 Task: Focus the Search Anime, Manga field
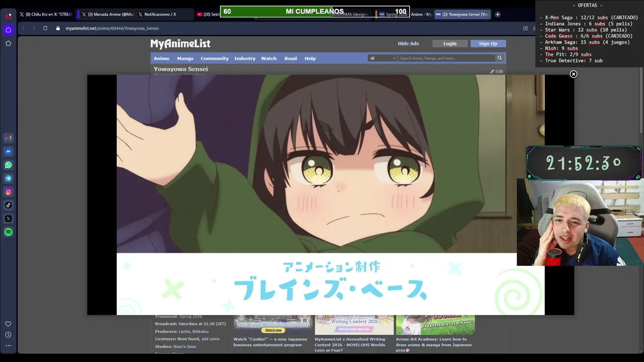click(x=446, y=58)
